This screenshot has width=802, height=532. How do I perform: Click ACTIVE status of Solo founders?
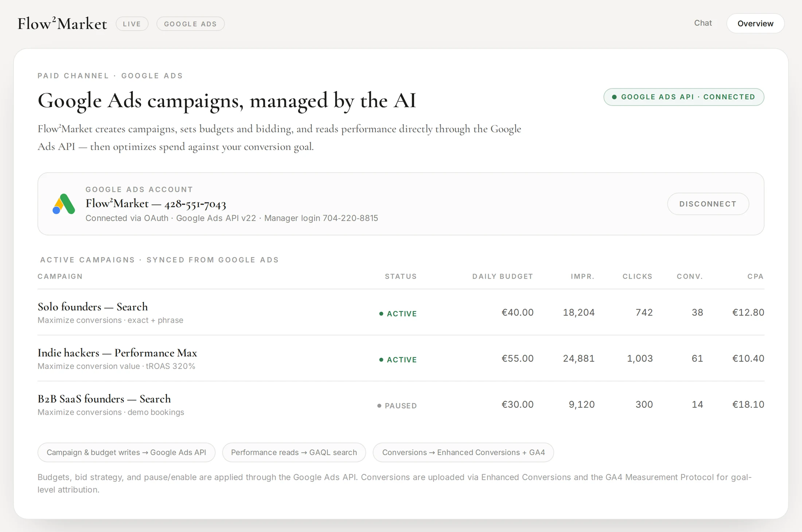[398, 314]
